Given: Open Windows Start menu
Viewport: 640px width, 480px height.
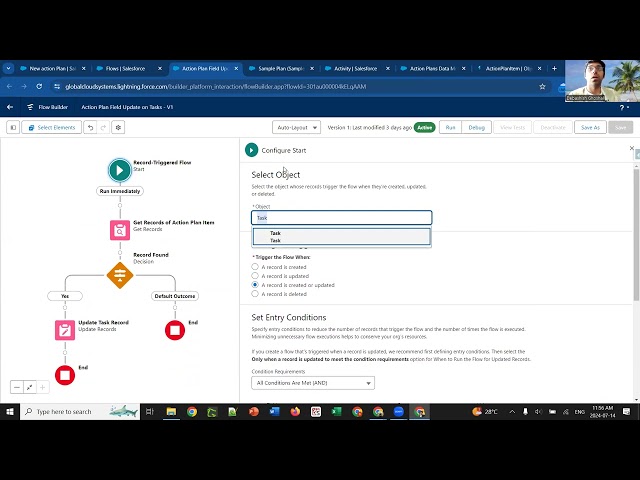Looking at the screenshot, I should click(x=10, y=412).
